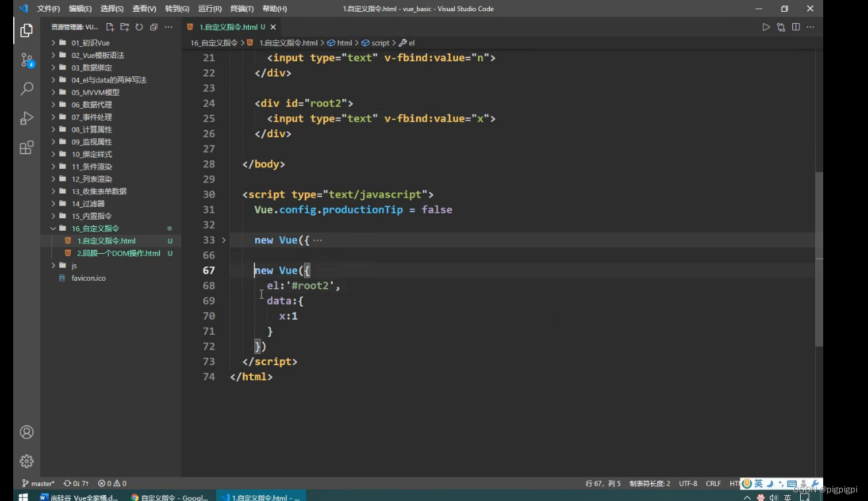Click the IME wrench settings icon
868x501 pixels.
tap(815, 484)
